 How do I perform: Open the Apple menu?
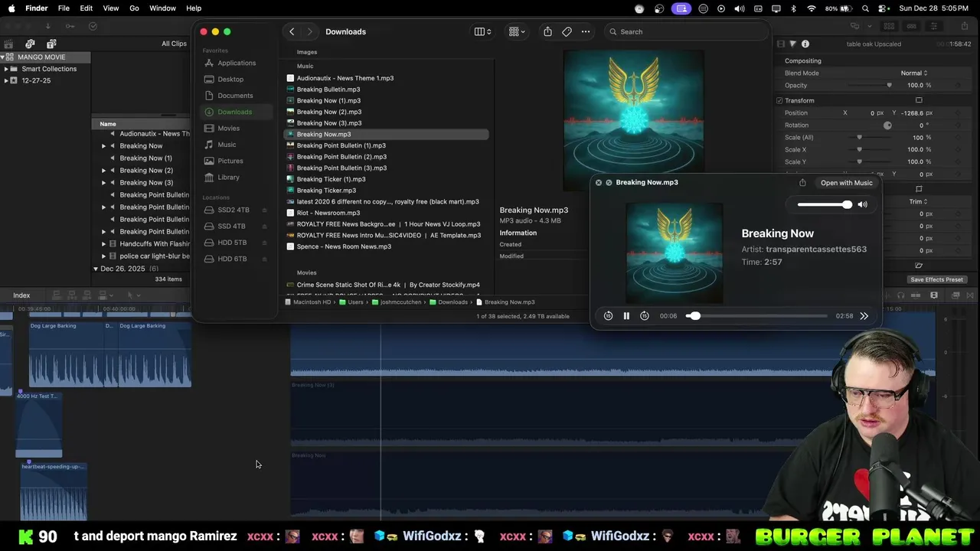11,8
